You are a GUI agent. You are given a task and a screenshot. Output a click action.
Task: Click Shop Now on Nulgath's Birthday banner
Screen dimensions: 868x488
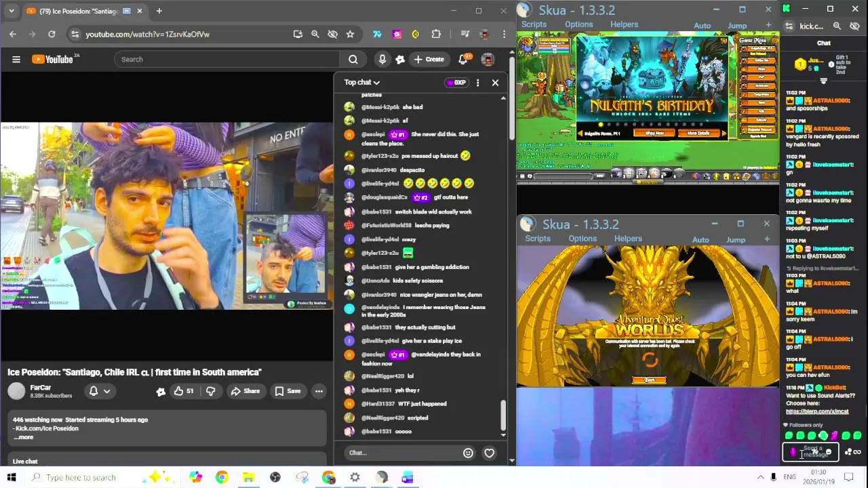coord(654,134)
